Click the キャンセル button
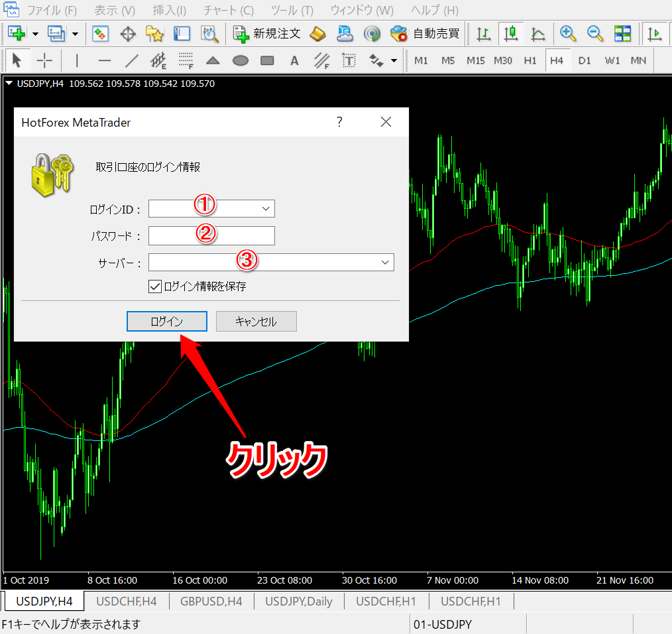 pos(256,321)
